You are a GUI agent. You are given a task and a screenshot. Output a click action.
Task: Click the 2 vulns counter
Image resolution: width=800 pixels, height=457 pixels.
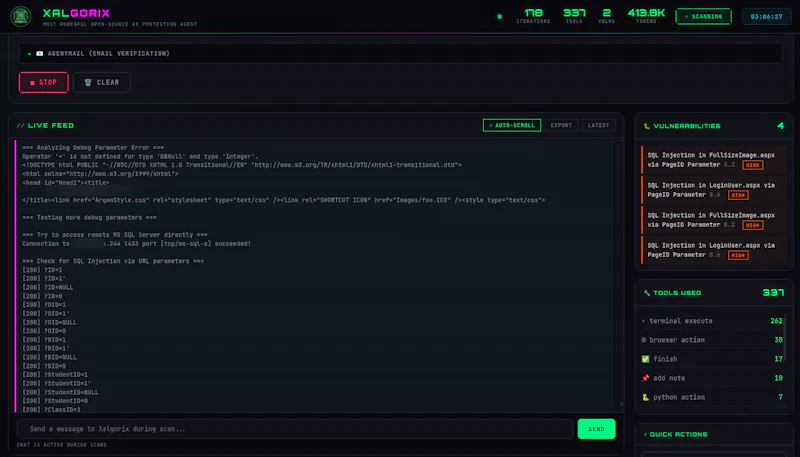tap(607, 16)
